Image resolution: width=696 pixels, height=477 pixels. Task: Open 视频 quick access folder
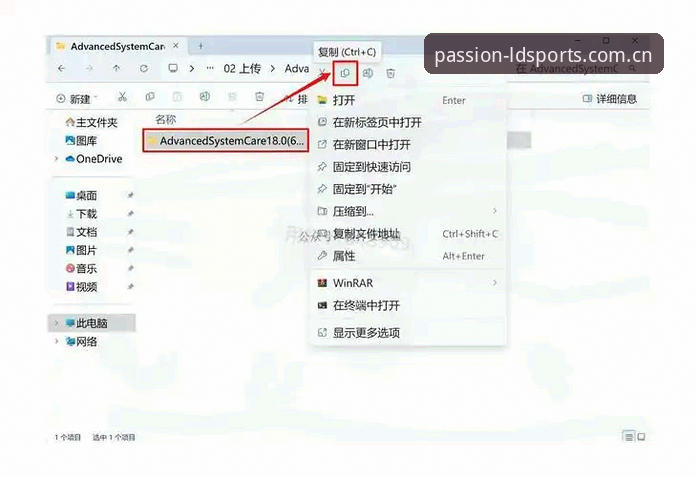coord(81,287)
